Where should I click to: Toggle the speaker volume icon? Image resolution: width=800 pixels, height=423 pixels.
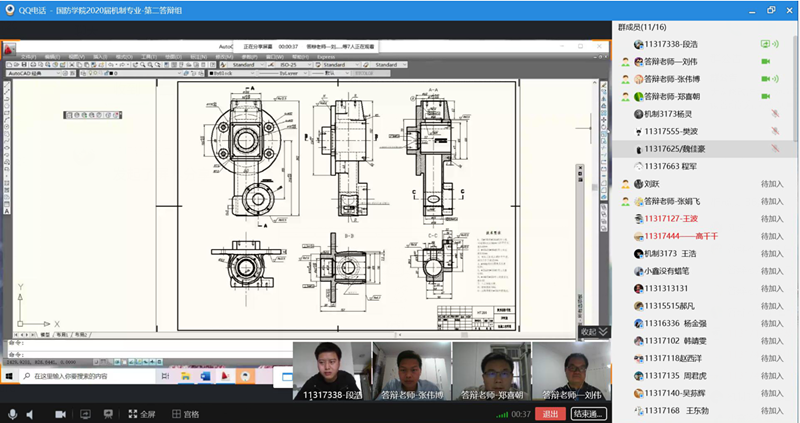point(31,414)
